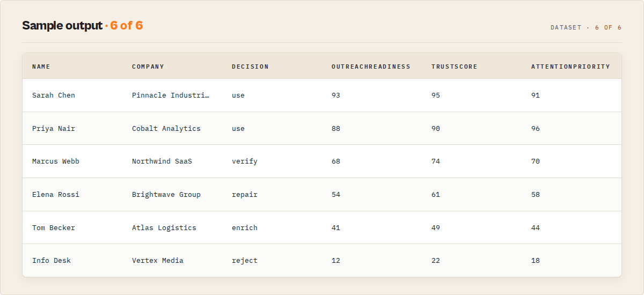Select attention priority value 70
The image size is (644, 295).
tap(536, 161)
